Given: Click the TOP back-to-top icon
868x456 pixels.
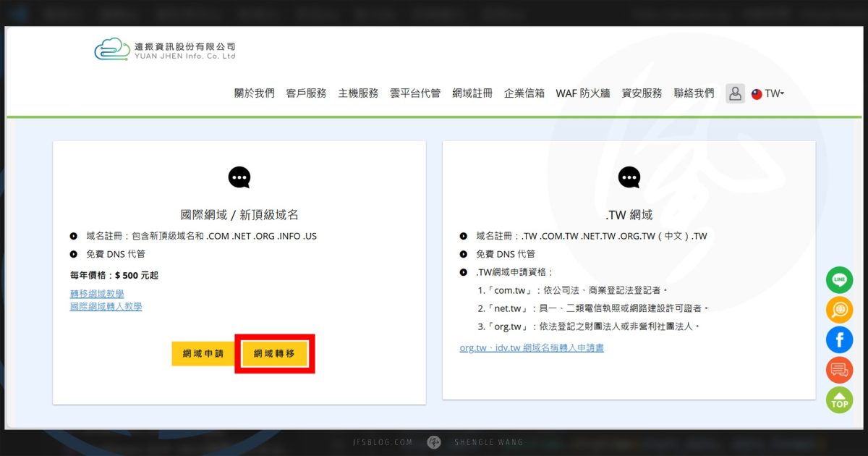Looking at the screenshot, I should [839, 400].
